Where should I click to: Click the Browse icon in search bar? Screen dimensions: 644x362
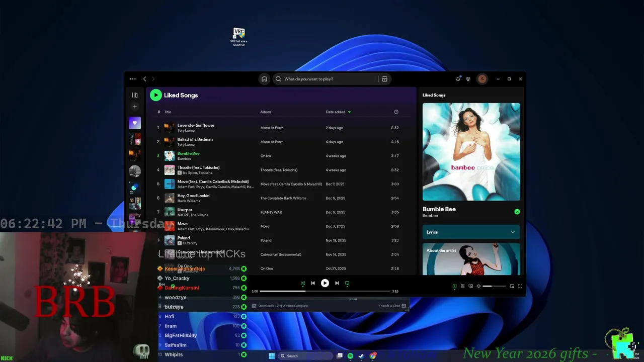point(384,79)
